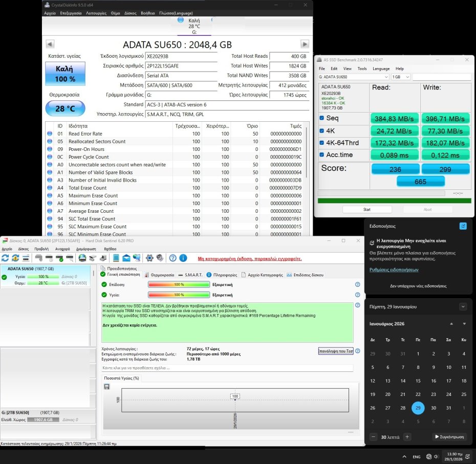Screen dimensions: 476x464
Task: Open Hard Disk Sentinel settings via gear icon
Action: 149,258
